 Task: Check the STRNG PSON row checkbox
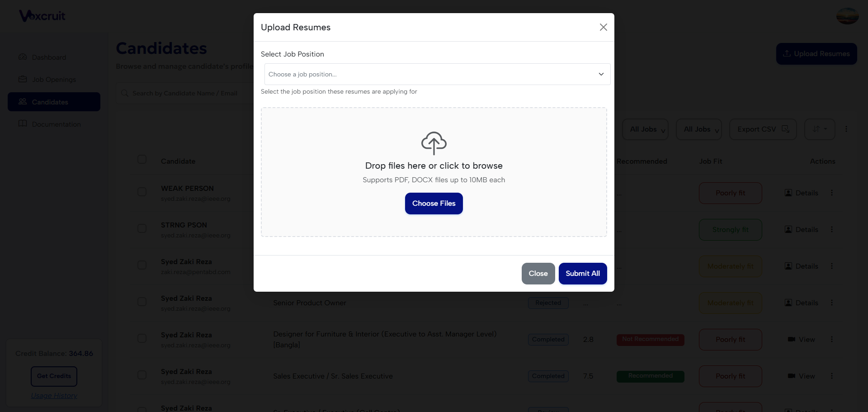pyautogui.click(x=142, y=228)
